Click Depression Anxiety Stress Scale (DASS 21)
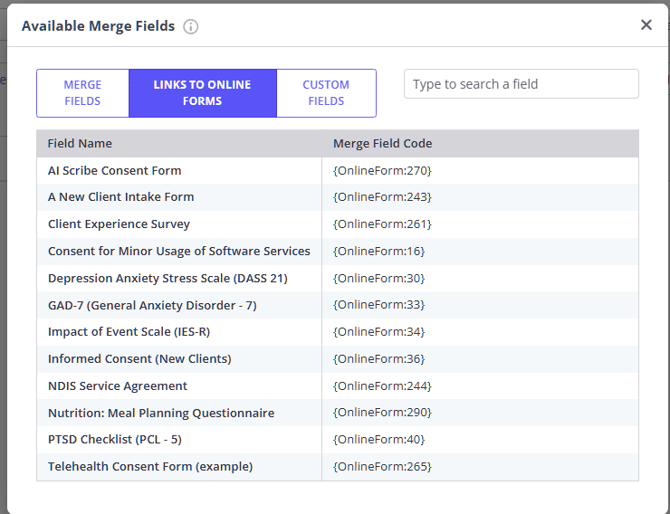Image resolution: width=670 pixels, height=514 pixels. pyautogui.click(x=167, y=278)
